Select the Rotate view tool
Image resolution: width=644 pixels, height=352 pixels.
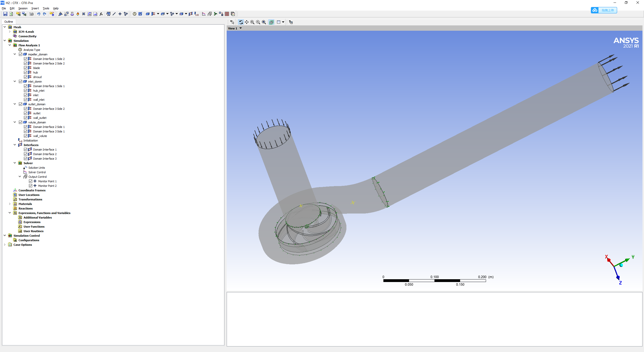coord(241,22)
